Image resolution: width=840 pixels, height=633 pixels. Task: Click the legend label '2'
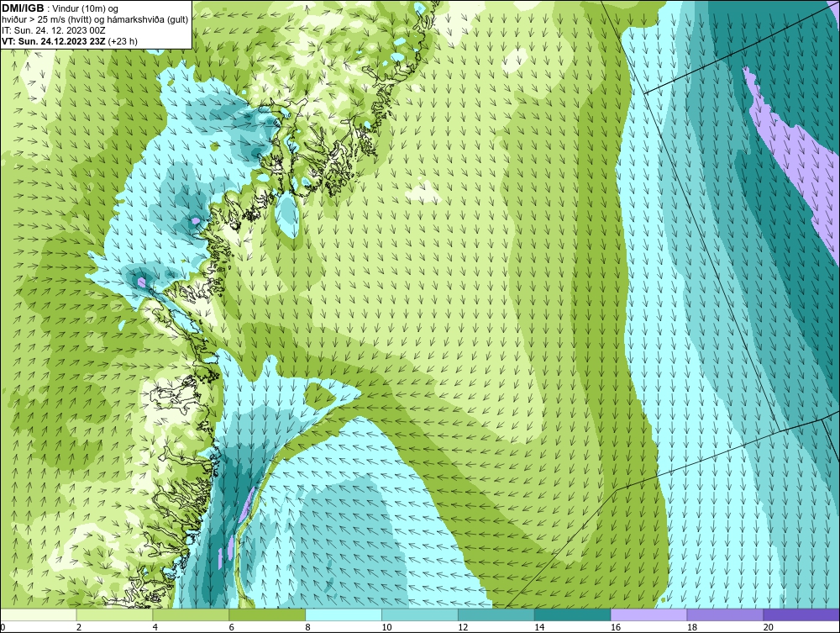pos(79,627)
